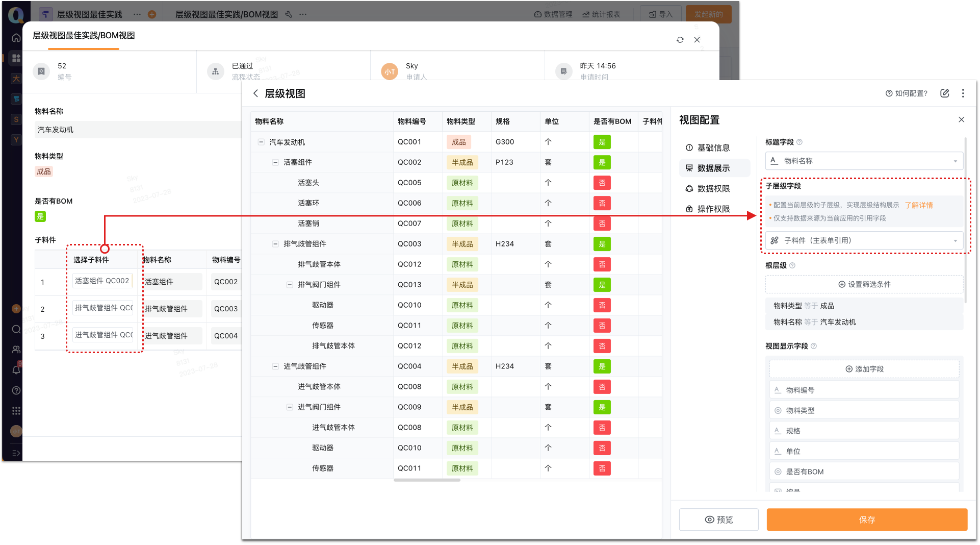Click the 活塞销 row name
Screen dimensions: 980x545
click(x=308, y=224)
